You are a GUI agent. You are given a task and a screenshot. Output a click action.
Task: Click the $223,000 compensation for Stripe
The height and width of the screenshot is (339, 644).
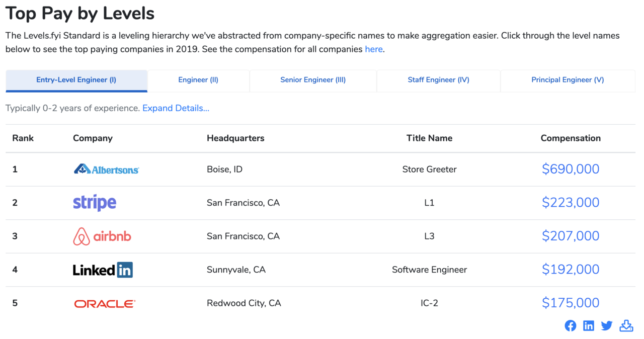tap(571, 203)
